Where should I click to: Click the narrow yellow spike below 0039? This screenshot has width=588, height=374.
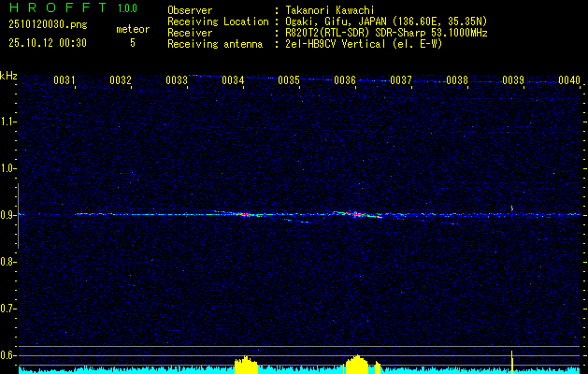pyautogui.click(x=512, y=362)
